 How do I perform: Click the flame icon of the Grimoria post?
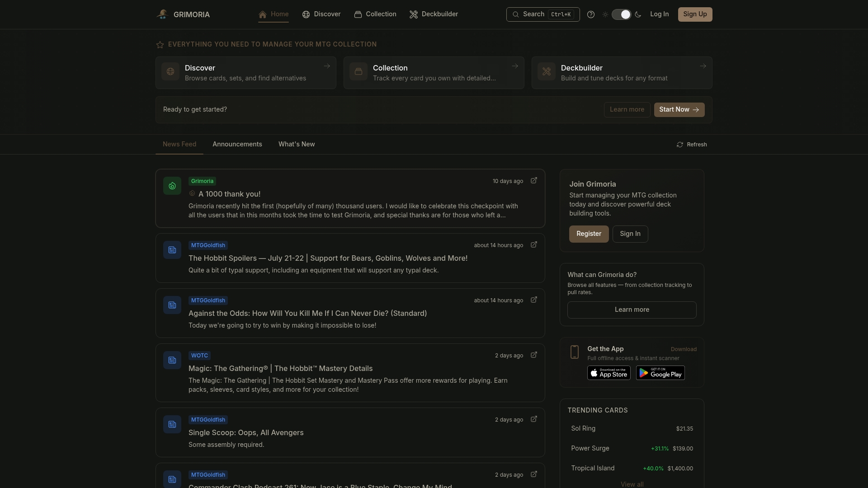coord(172,186)
